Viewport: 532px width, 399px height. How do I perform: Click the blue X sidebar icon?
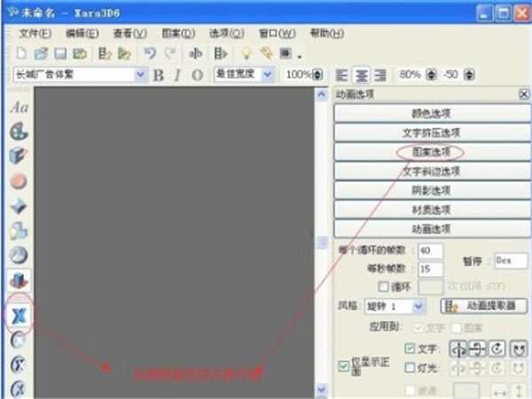point(19,316)
